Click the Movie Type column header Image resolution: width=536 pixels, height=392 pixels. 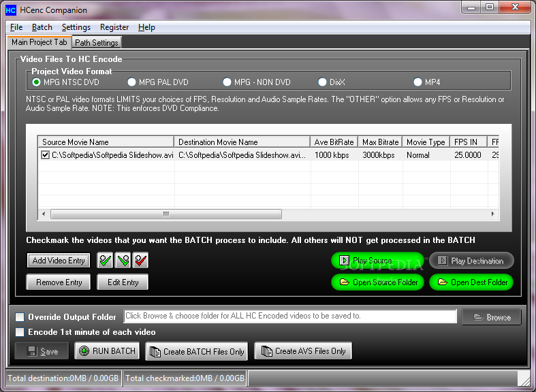426,142
